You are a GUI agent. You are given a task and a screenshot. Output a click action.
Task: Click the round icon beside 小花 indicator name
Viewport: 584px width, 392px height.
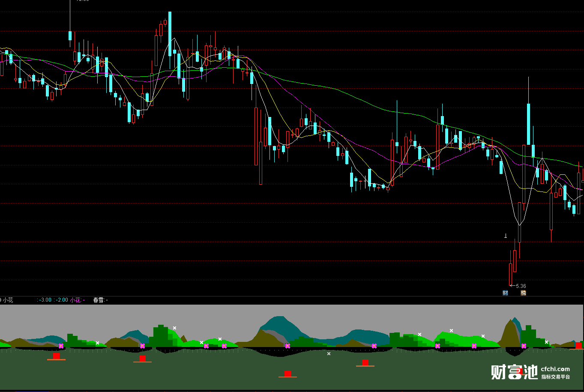tap(0, 300)
